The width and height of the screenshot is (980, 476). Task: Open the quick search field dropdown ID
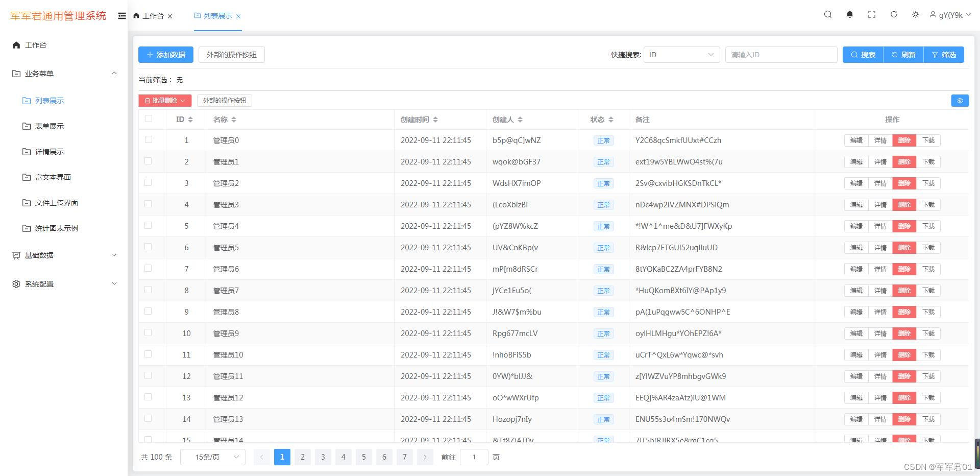[681, 55]
